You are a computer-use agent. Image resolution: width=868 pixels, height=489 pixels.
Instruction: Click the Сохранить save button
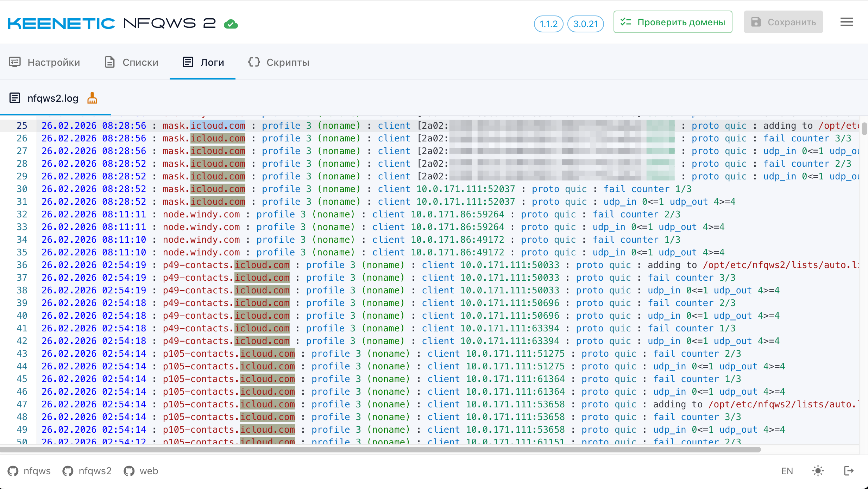tap(784, 22)
